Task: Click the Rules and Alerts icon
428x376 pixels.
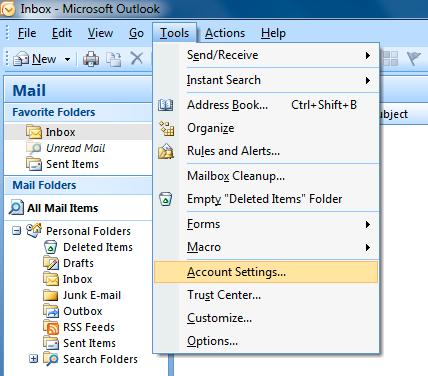Action: click(x=166, y=151)
